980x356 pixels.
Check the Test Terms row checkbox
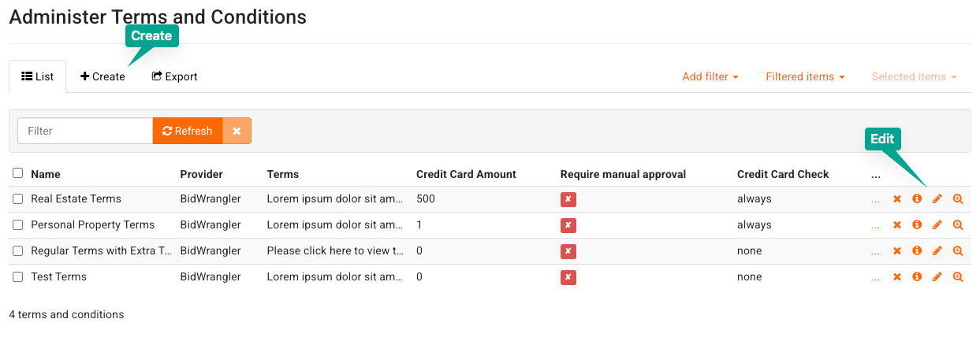coord(18,277)
